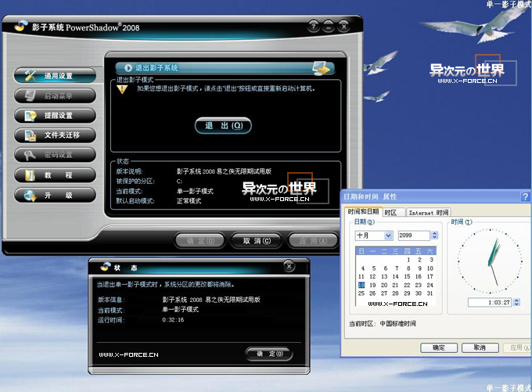This screenshot has width=532, height=392.
Task: Click the 正常模式 default boot mode value
Action: [189, 201]
